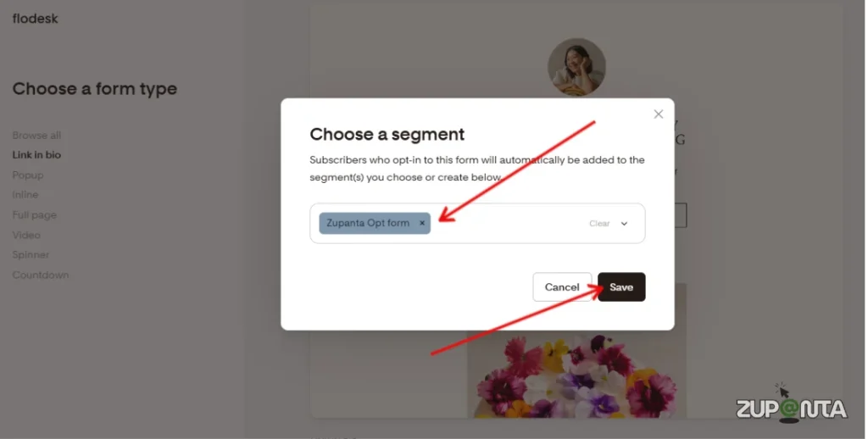Screen dimensions: 868x439
Task: Select the Popup form type
Action: click(28, 175)
